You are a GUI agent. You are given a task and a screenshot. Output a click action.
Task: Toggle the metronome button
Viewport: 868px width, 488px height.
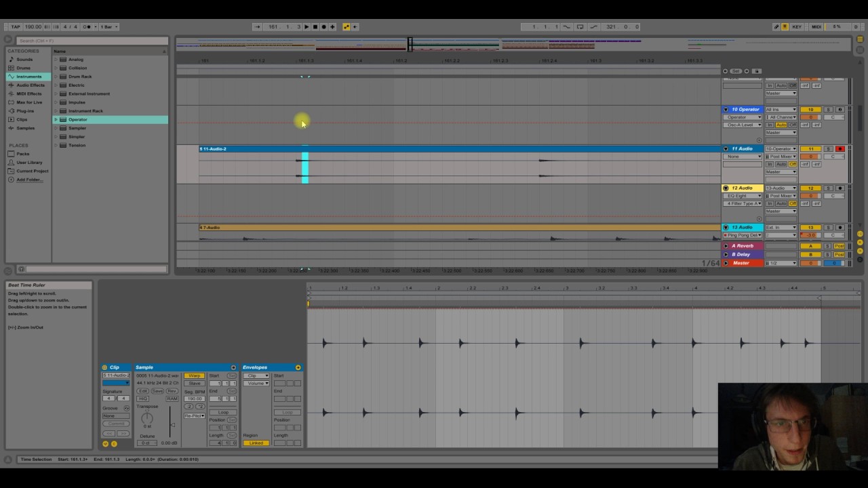point(87,26)
